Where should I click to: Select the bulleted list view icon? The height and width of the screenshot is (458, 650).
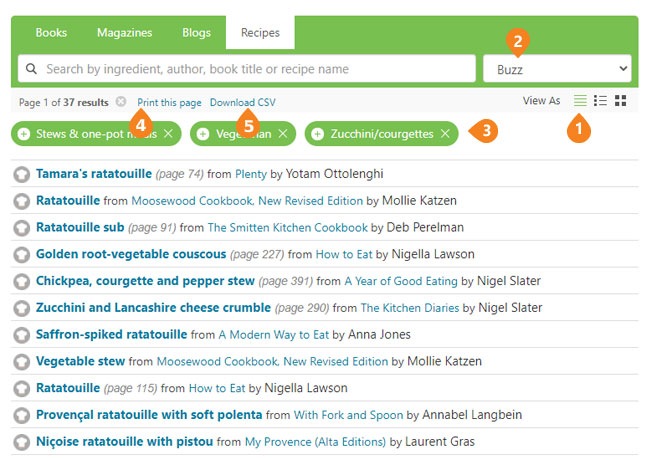pos(600,101)
